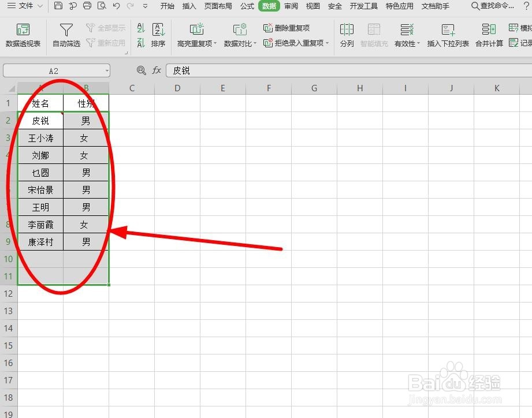Switch to the 开始 tab

168,6
